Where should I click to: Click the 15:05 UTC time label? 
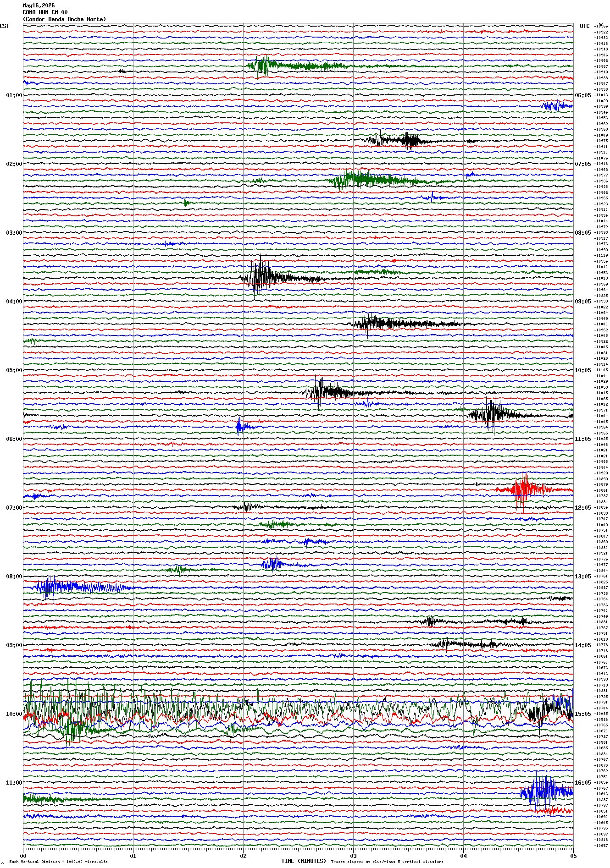pos(583,714)
